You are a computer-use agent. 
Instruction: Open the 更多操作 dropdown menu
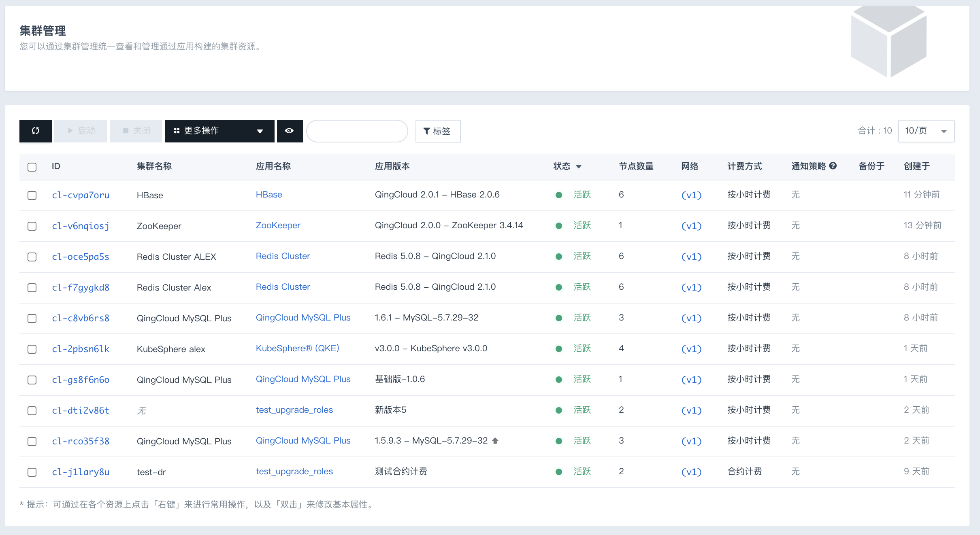pos(219,131)
